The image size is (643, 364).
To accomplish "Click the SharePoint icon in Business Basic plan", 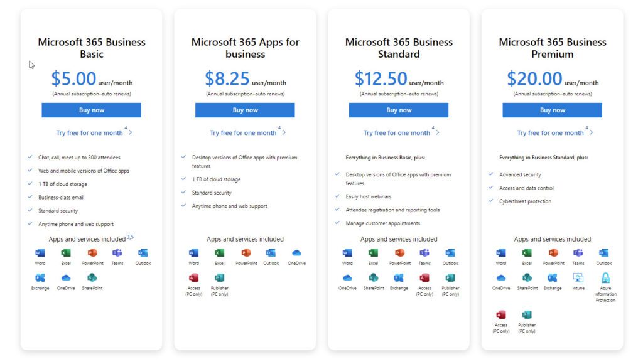I will [92, 278].
